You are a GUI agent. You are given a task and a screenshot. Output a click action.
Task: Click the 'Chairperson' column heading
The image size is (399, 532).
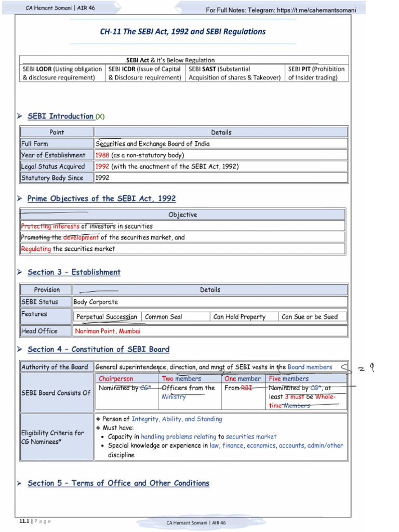pyautogui.click(x=116, y=378)
